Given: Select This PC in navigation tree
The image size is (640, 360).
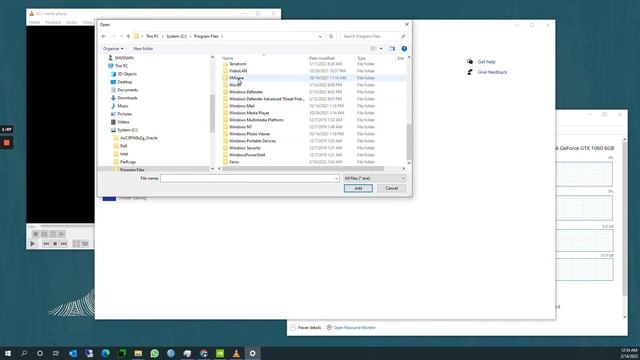Looking at the screenshot, I should [x=121, y=66].
